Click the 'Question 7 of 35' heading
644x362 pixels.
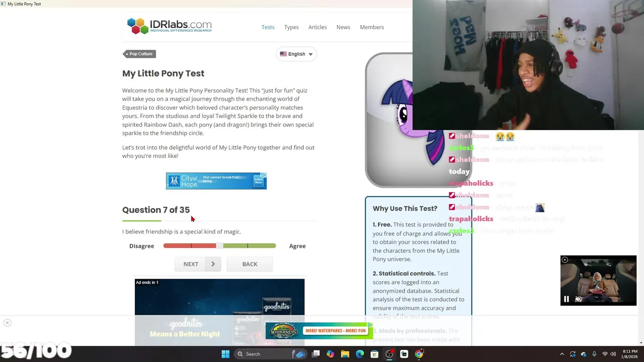156,210
